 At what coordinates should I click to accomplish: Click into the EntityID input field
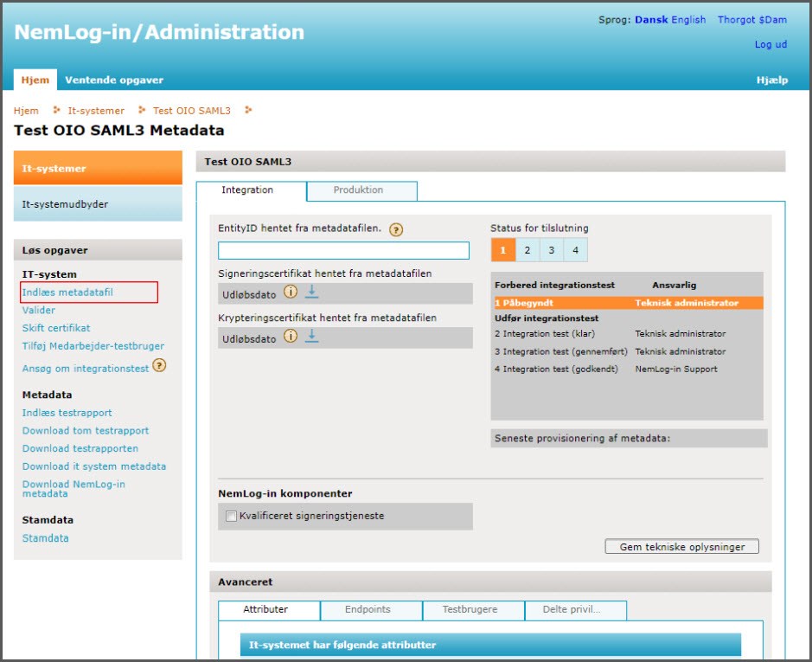click(x=343, y=250)
